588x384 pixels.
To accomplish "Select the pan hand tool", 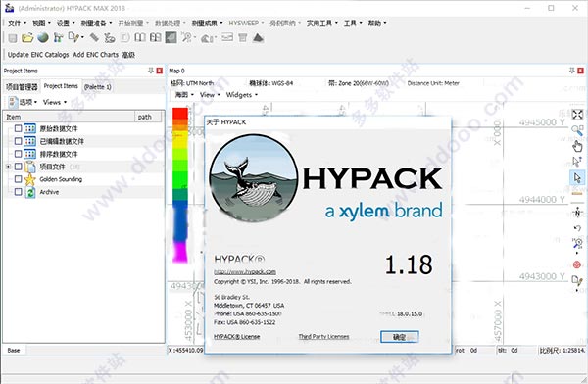I will (x=577, y=146).
